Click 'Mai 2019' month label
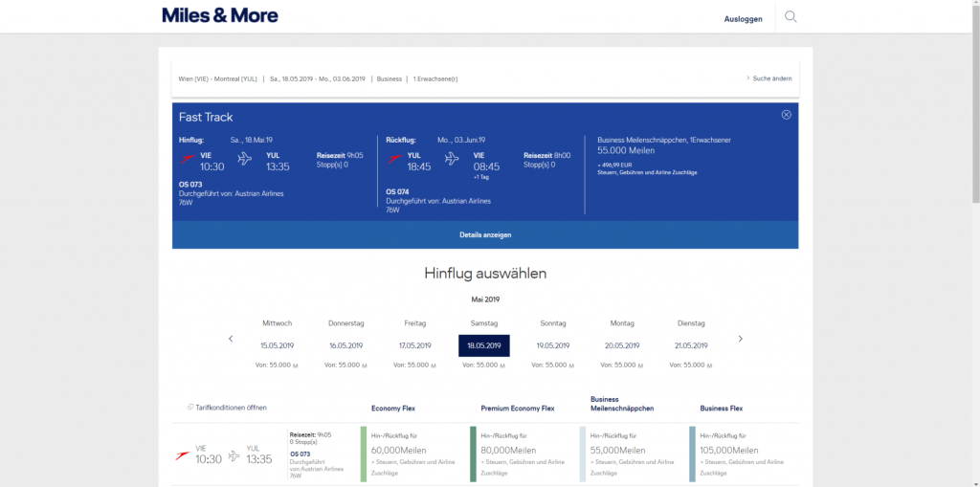Viewport: 980px width, 487px height. click(485, 299)
